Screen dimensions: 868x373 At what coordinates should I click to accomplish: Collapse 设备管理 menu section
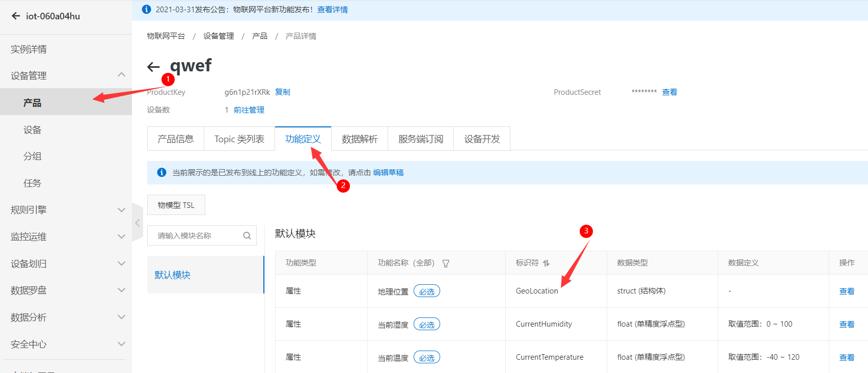(121, 75)
